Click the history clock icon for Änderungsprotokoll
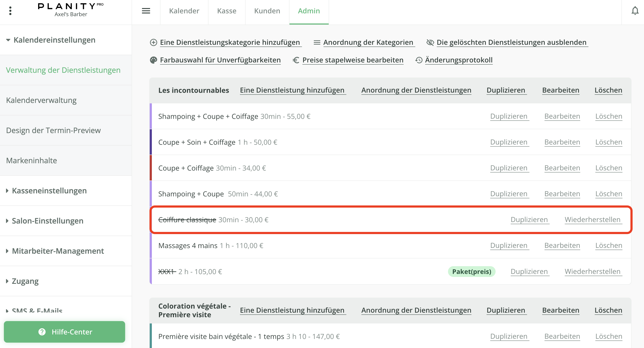The width and height of the screenshot is (644, 348). pos(419,60)
